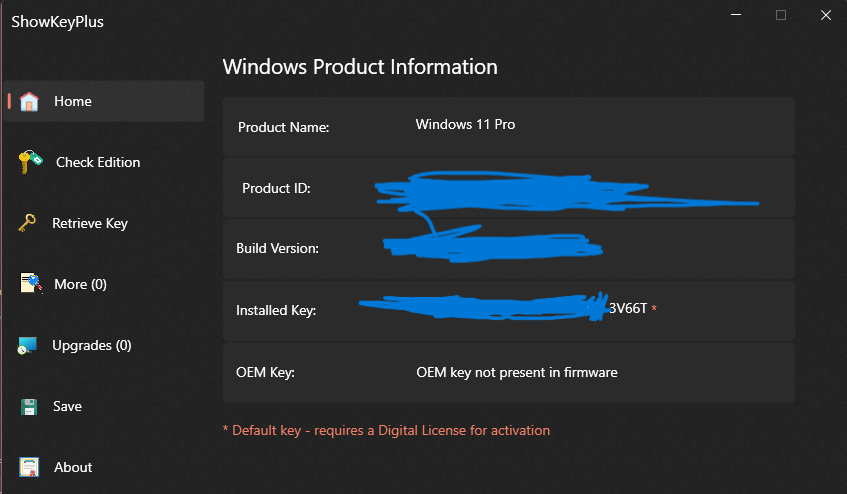
Task: Click the More notepad icon
Action: (x=31, y=283)
